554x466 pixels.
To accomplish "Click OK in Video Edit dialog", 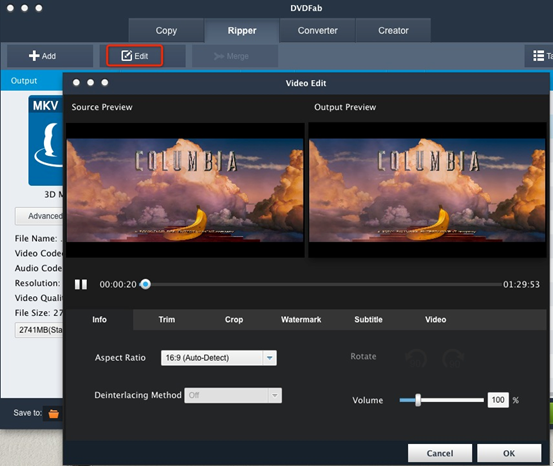I will point(509,453).
